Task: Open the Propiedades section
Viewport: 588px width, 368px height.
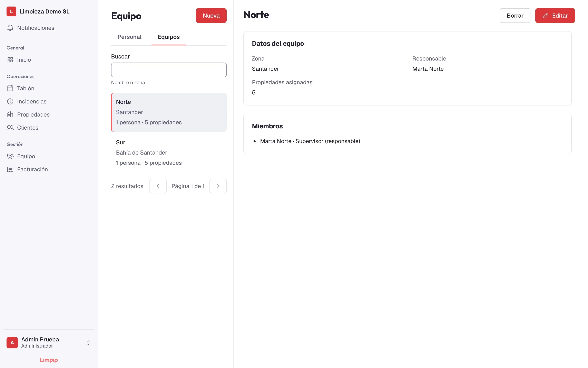Action: coord(49,115)
